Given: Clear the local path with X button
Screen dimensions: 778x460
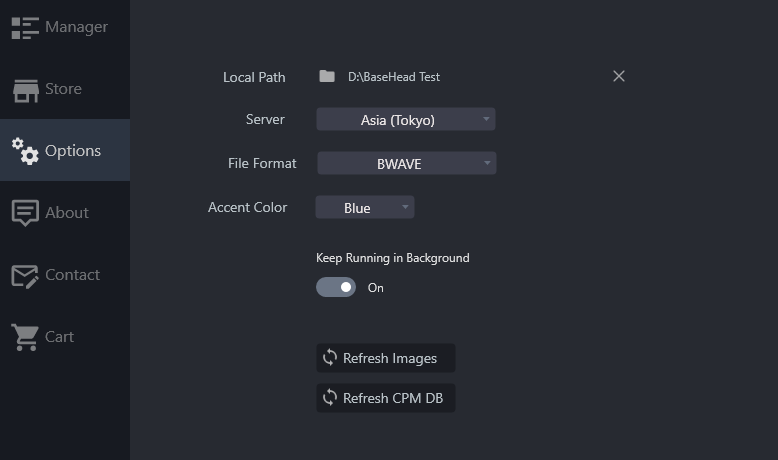Looking at the screenshot, I should [619, 76].
